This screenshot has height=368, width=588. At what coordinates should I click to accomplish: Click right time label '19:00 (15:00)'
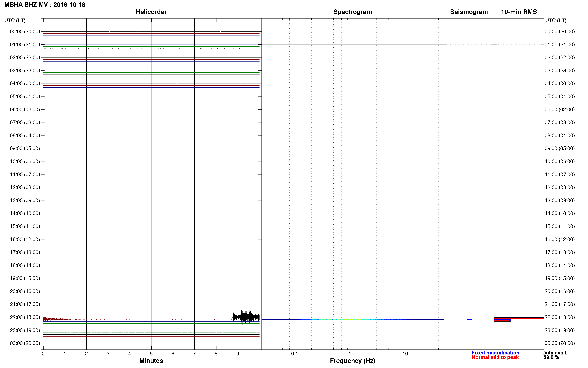pyautogui.click(x=560, y=278)
